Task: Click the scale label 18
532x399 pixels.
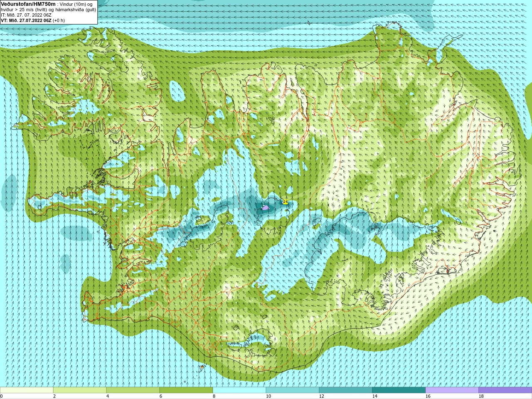Action: (x=481, y=396)
